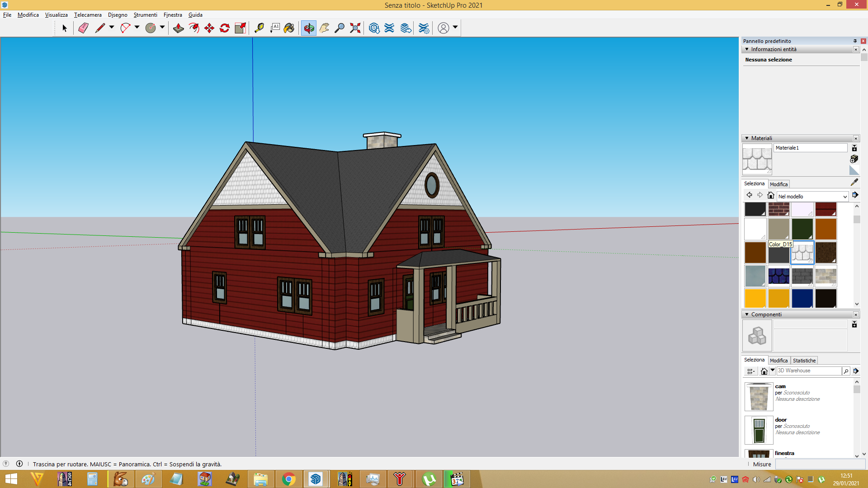The height and width of the screenshot is (488, 868).
Task: Collapse the Informazioni entità panel
Action: [x=747, y=49]
